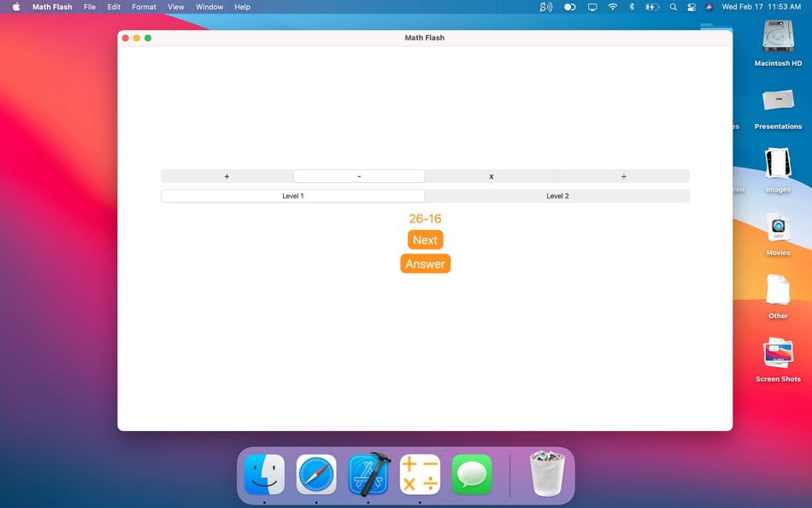Click the Siri icon in menu bar
The image size is (812, 508).
(x=709, y=7)
